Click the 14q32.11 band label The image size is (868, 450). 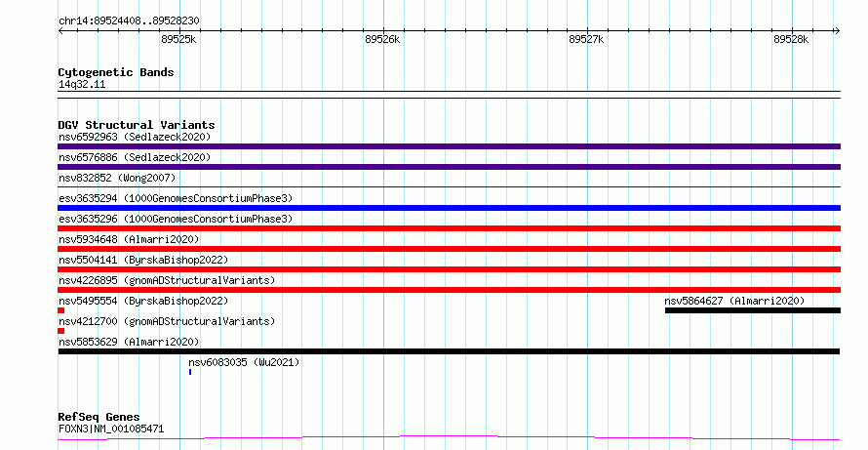tap(82, 84)
